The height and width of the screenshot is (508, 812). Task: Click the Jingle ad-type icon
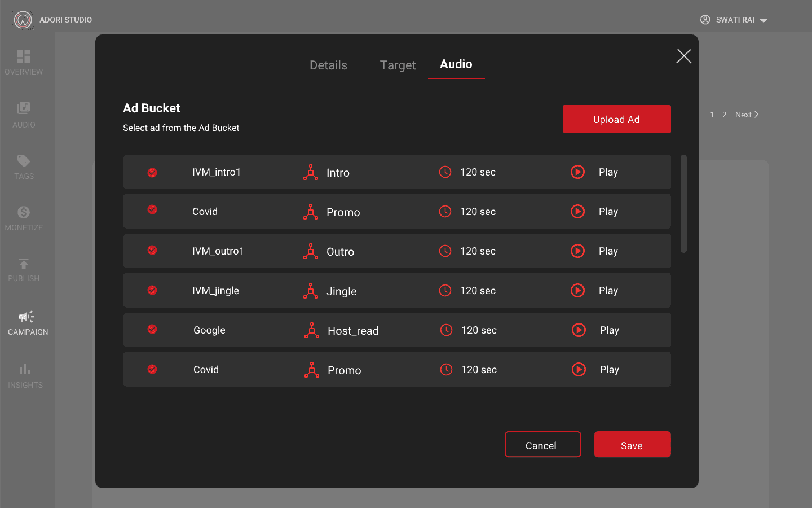pos(311,291)
